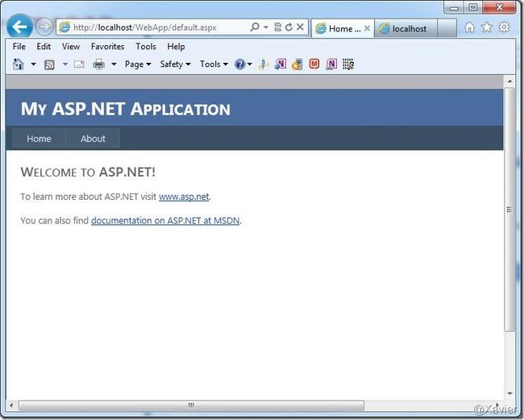Expand the print options arrow
The width and height of the screenshot is (524, 420).
click(114, 64)
